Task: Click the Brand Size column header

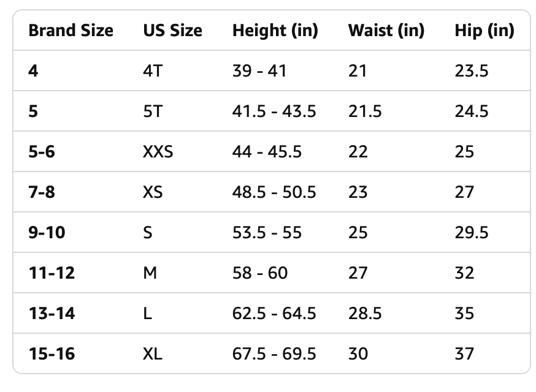Action: click(x=71, y=31)
